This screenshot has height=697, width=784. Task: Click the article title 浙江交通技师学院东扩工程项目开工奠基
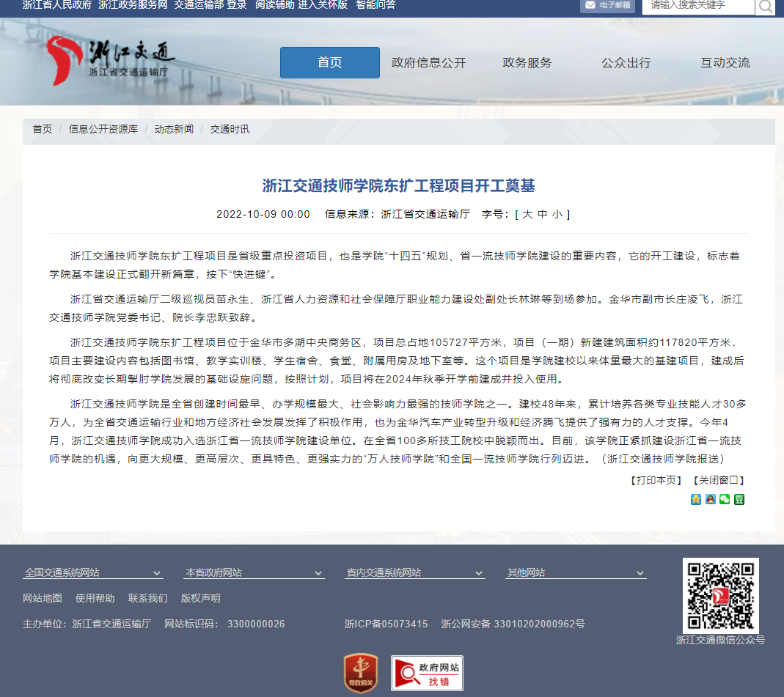(x=398, y=186)
